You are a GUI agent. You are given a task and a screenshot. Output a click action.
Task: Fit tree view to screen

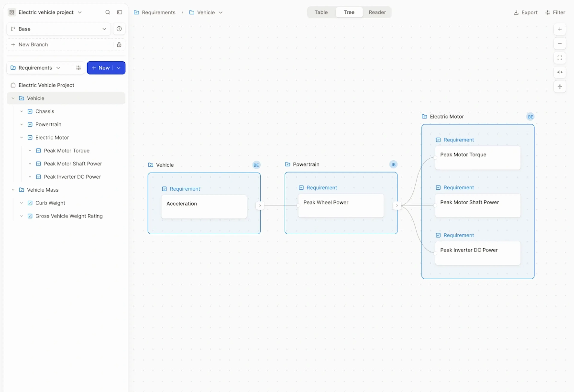point(560,58)
